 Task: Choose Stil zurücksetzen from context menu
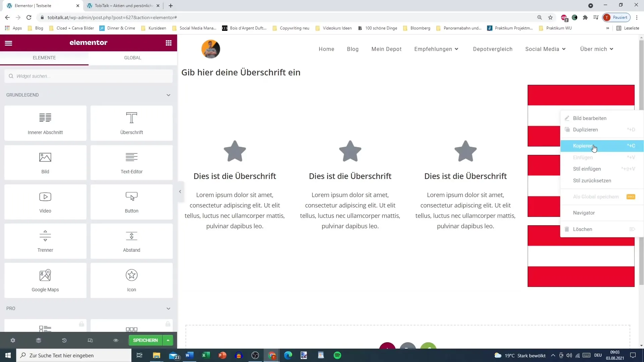point(602,181)
